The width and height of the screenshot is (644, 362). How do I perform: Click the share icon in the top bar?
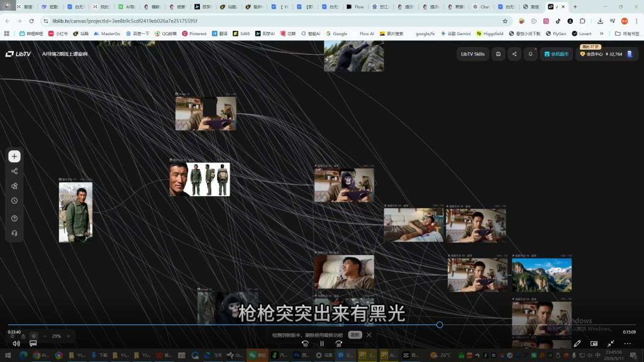[514, 54]
